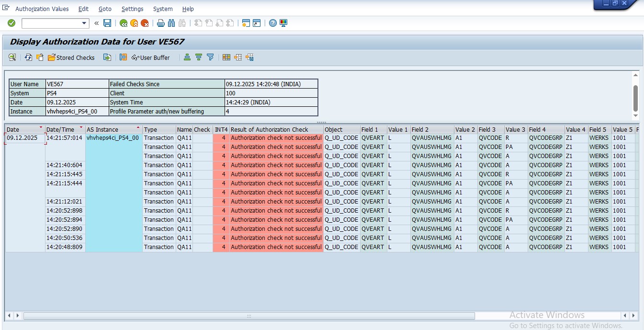Click the User Buffer button

pos(150,57)
